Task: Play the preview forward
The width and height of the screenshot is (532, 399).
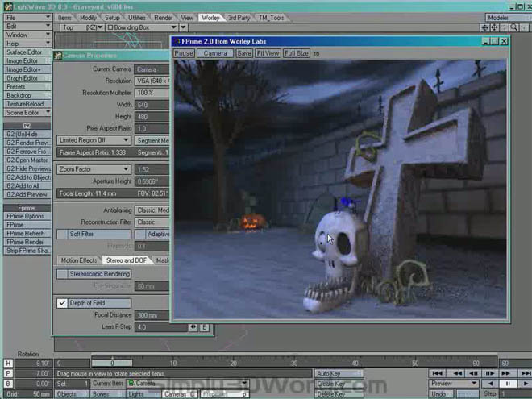Action: click(525, 384)
